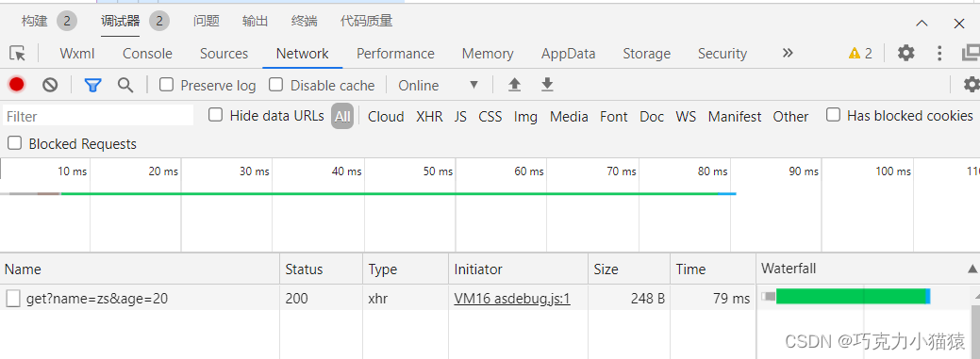Click the warning triangle count badge
Image resolution: width=980 pixels, height=359 pixels.
860,54
